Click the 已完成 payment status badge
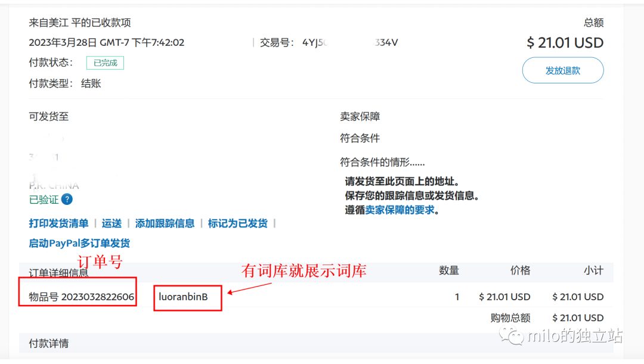The height and width of the screenshot is (364, 644). click(105, 63)
